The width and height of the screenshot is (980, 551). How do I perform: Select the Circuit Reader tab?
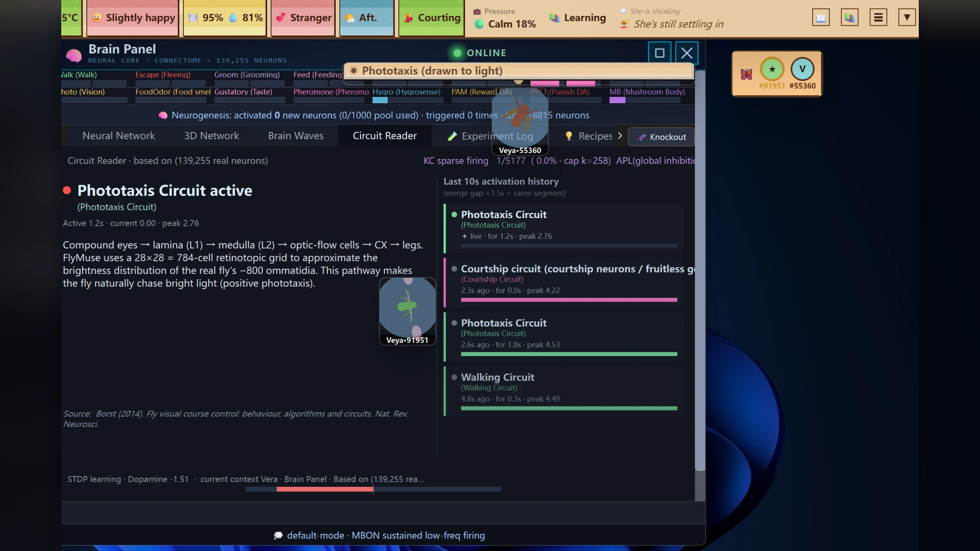(384, 136)
